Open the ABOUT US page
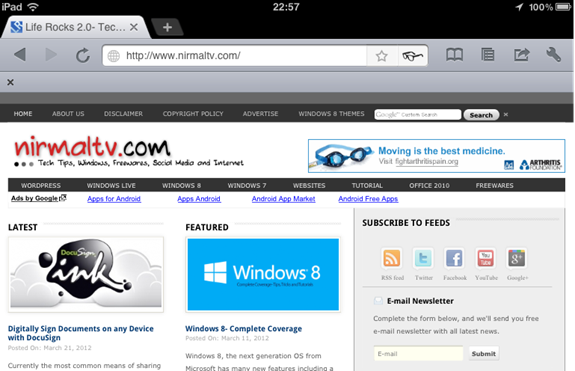The width and height of the screenshot is (575, 371). click(68, 114)
